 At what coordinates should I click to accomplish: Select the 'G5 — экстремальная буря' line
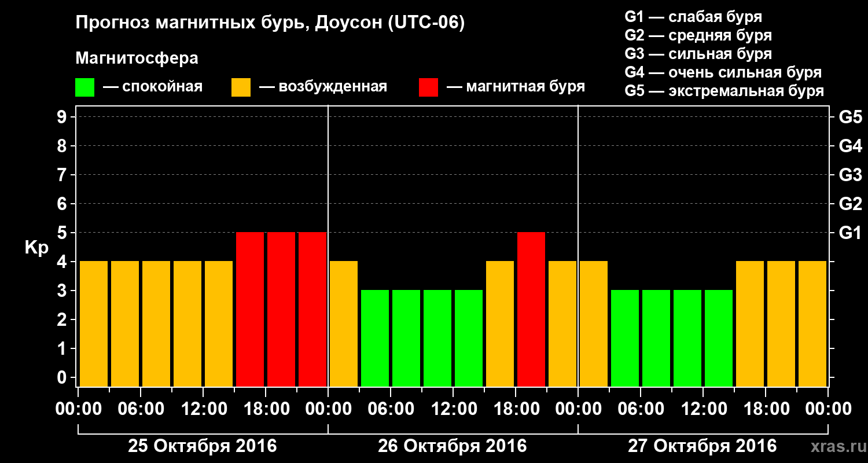(x=724, y=91)
